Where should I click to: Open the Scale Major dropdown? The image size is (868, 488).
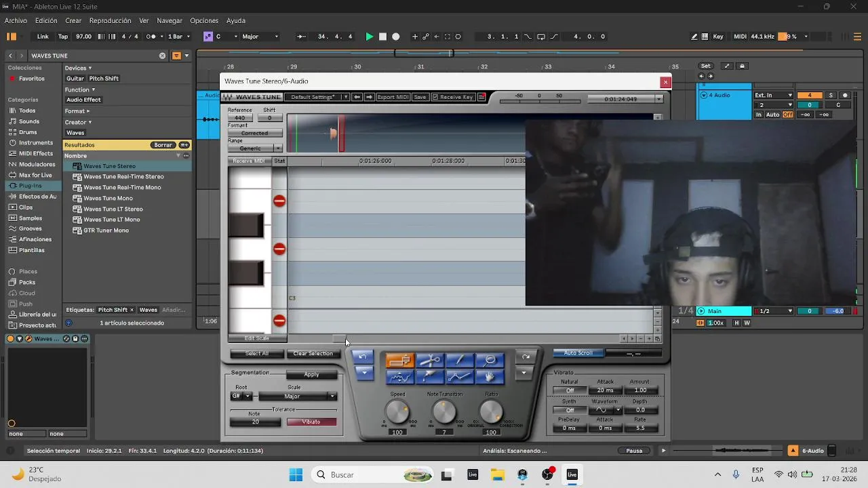(x=298, y=396)
